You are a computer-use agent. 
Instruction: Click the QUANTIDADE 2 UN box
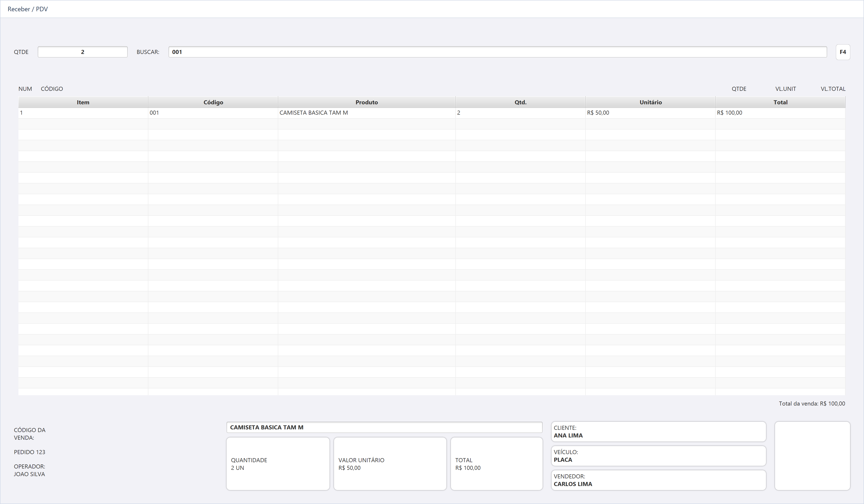point(278,464)
